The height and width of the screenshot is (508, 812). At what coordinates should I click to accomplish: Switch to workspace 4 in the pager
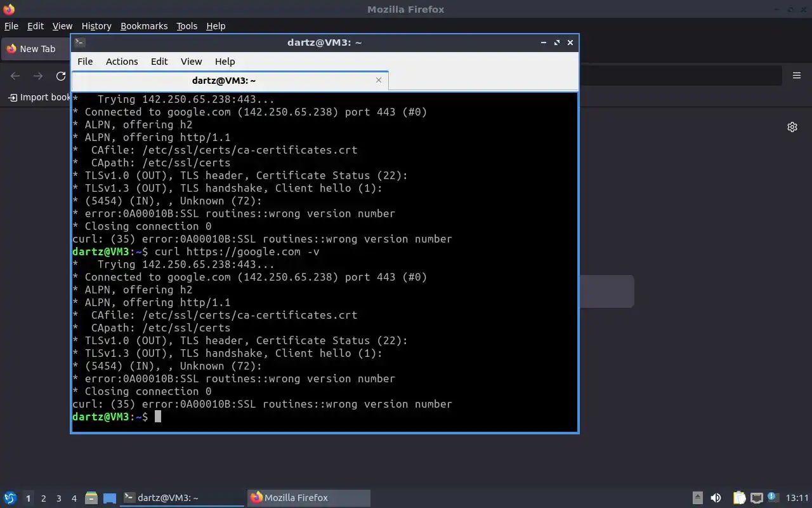point(74,498)
